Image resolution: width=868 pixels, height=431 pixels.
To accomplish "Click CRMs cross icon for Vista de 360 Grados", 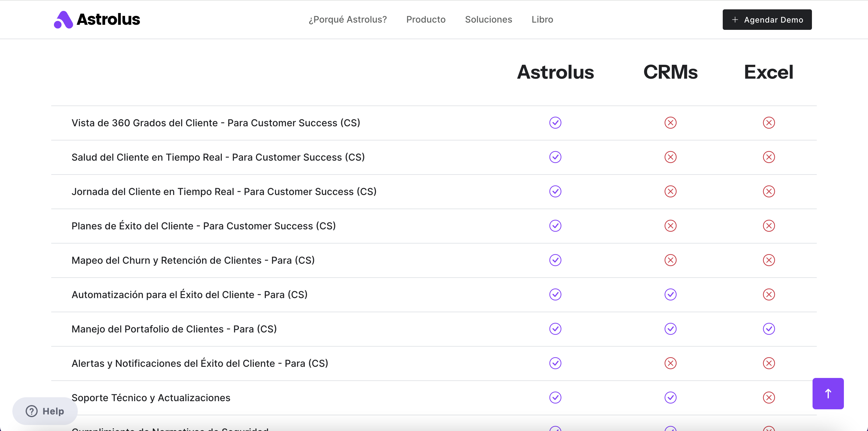I will tap(670, 123).
